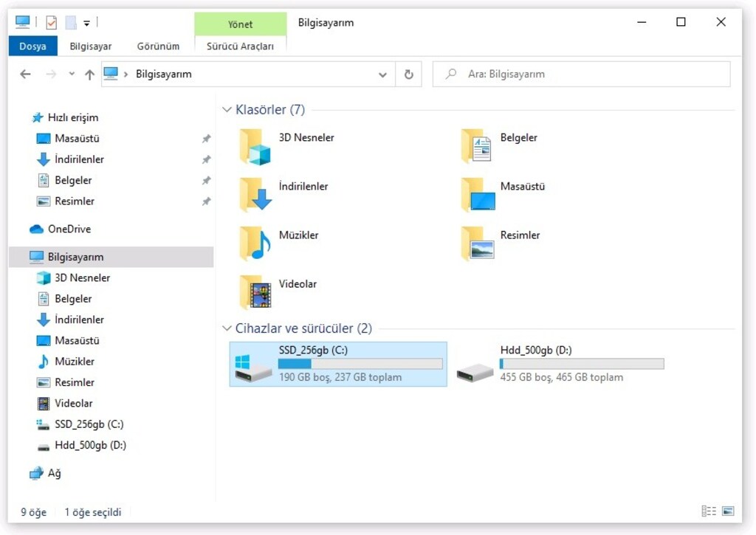
Task: Click the Ara: Bilgisayarım search field
Action: point(582,75)
